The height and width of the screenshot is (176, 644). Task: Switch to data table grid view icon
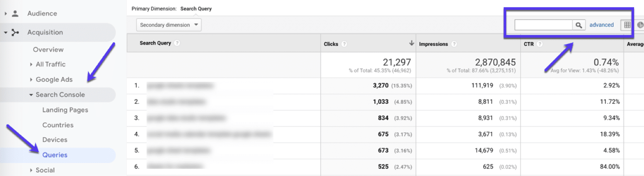click(627, 25)
